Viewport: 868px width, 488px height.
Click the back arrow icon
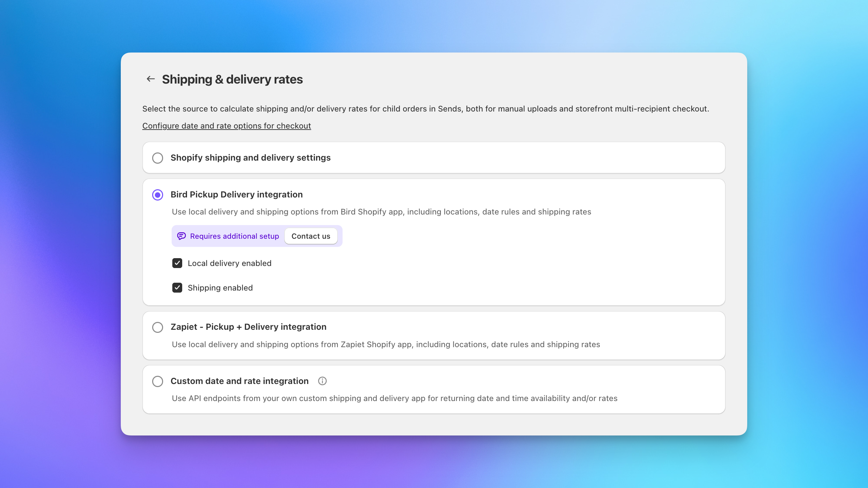(151, 78)
